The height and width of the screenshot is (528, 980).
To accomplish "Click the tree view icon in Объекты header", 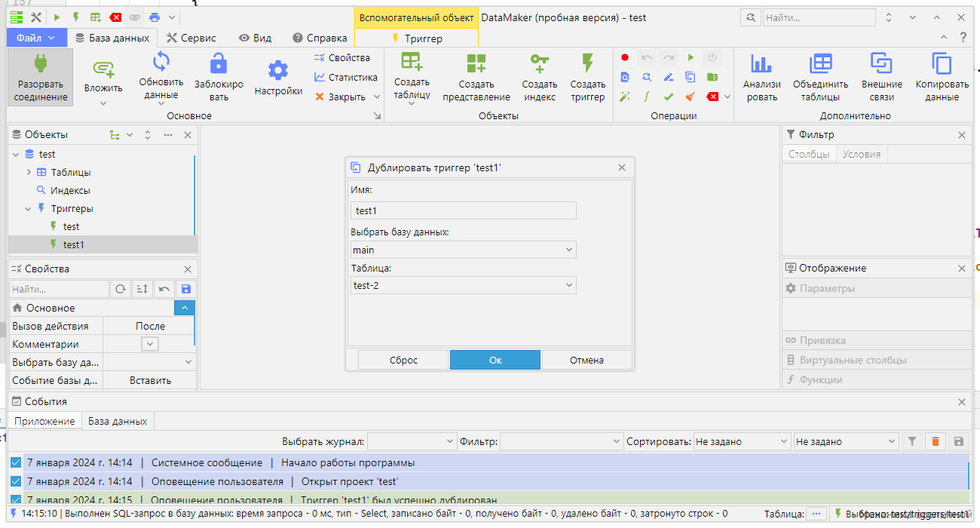I will click(x=114, y=134).
